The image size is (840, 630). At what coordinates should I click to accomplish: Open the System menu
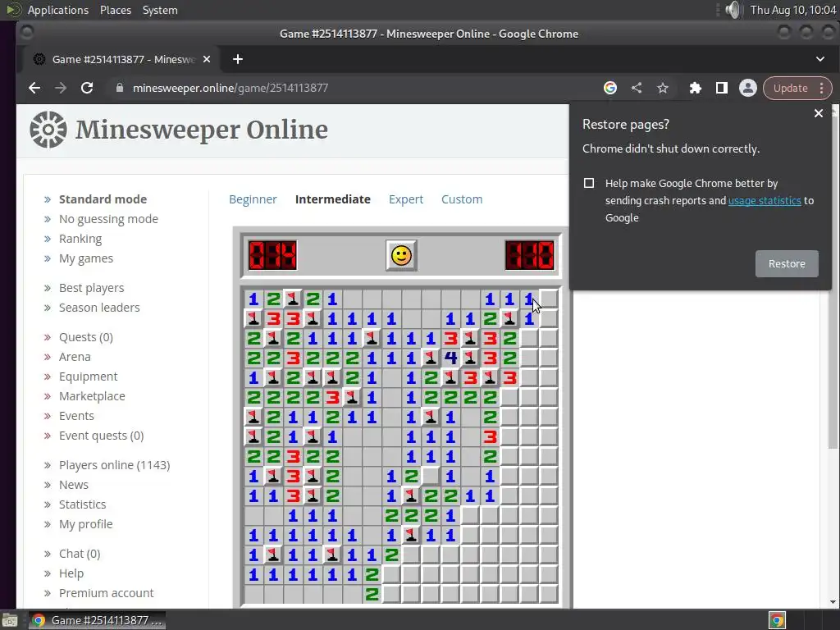click(x=160, y=10)
